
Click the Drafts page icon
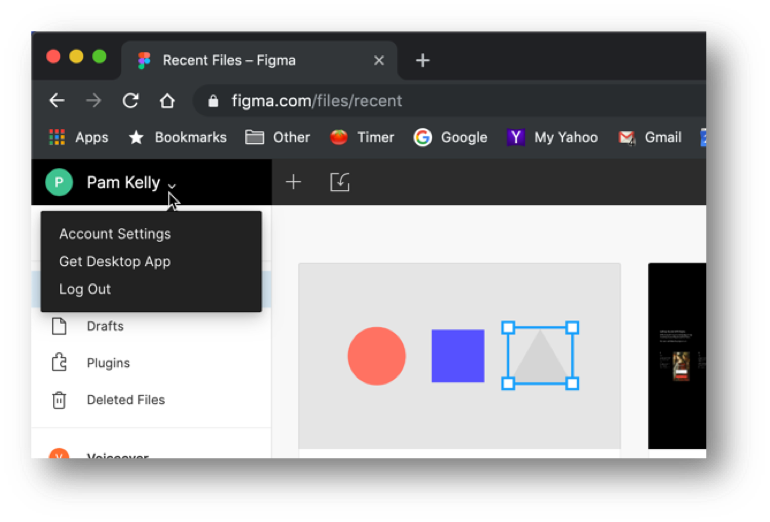point(59,326)
